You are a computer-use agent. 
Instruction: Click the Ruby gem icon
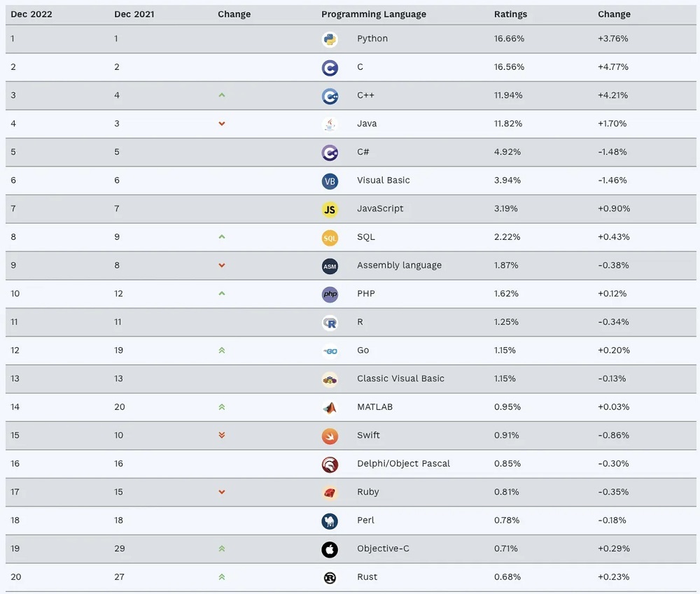(x=330, y=493)
